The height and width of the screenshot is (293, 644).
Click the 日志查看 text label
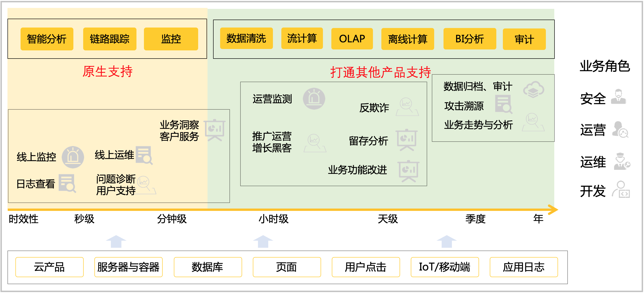click(x=36, y=184)
